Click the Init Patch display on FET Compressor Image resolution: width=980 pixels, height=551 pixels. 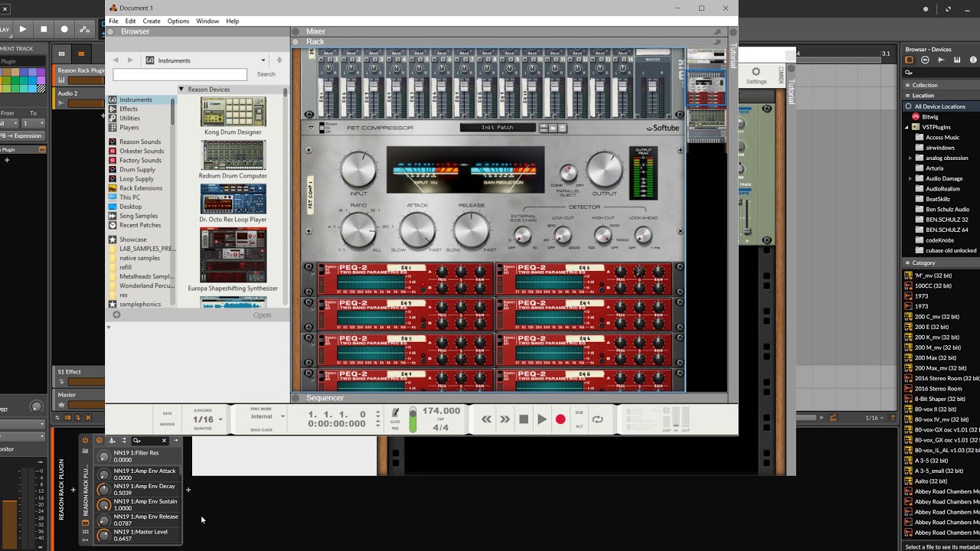[x=498, y=128]
